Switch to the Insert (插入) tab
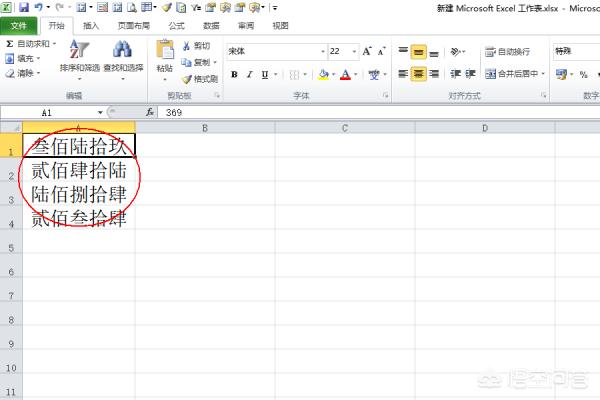 [91, 26]
